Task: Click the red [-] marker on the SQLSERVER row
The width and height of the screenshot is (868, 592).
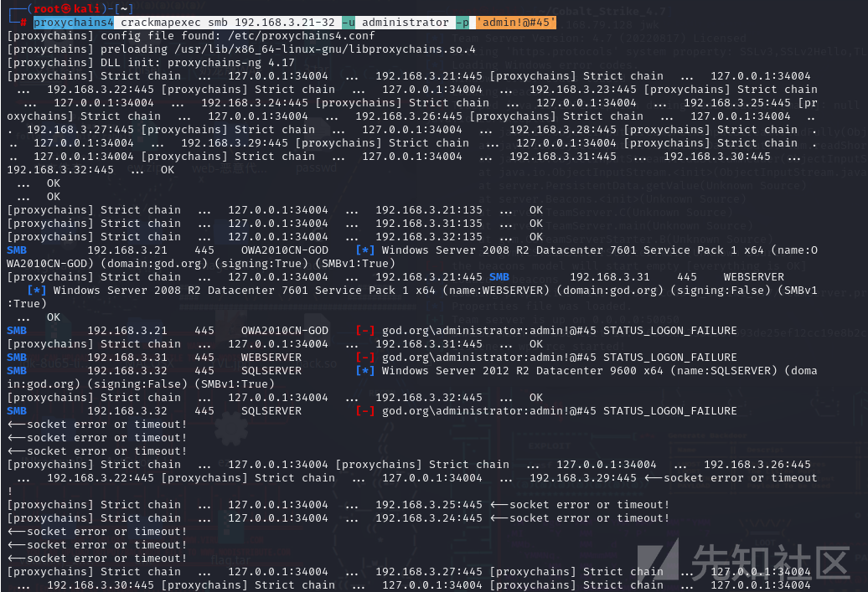Action: pyautogui.click(x=364, y=410)
